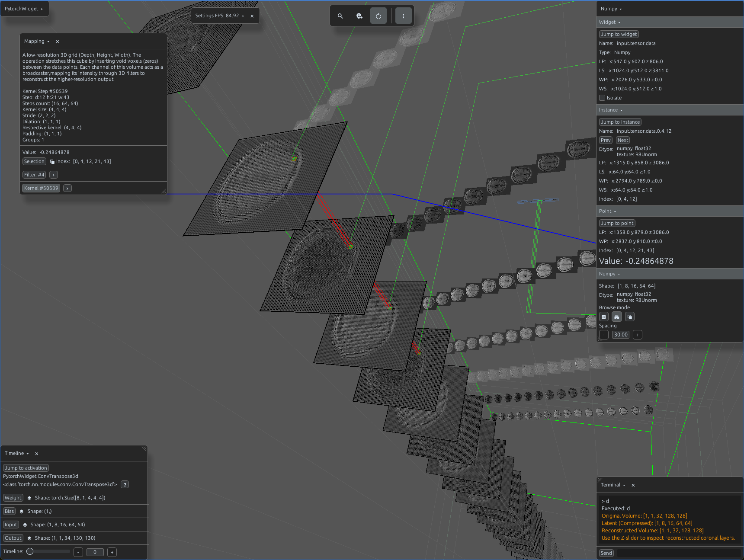Close the Terminal panel
The height and width of the screenshot is (560, 744).
pyautogui.click(x=633, y=485)
